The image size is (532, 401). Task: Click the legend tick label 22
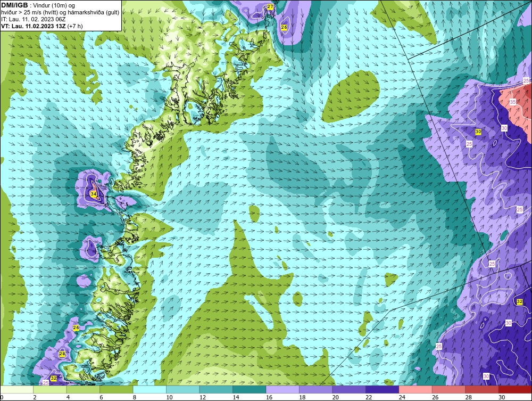369,397
